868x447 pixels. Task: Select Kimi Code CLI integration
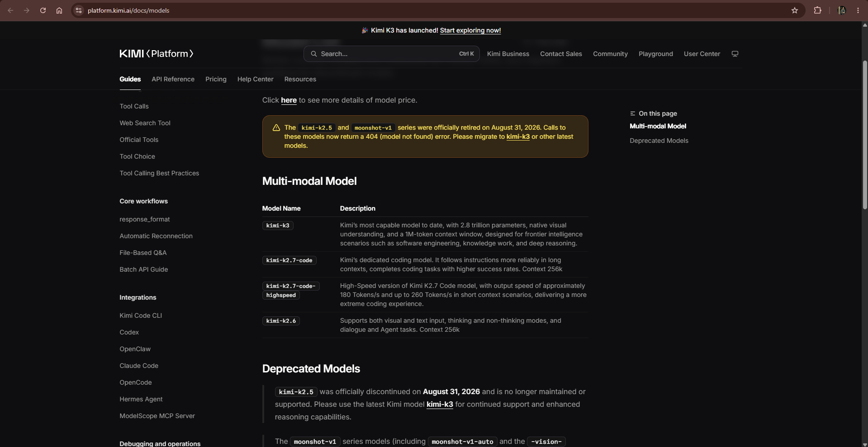coord(141,315)
